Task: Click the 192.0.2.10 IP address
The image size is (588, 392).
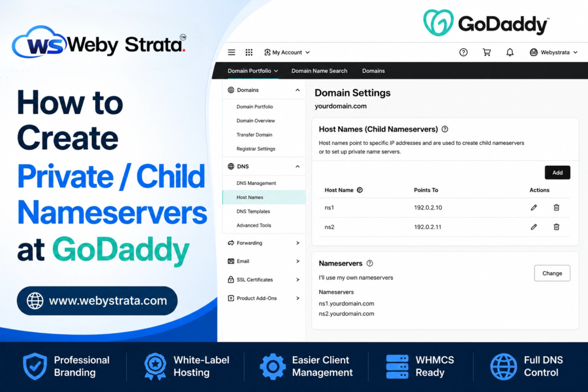Action: tap(428, 208)
